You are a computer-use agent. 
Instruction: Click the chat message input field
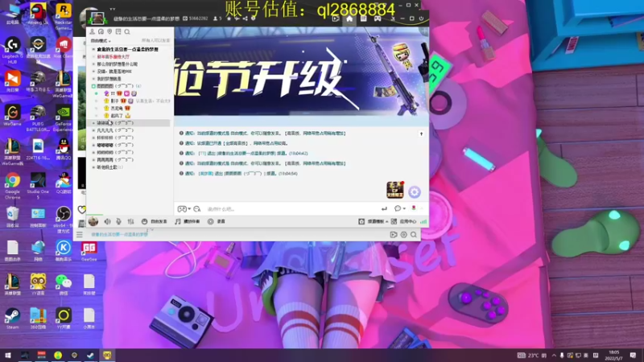[291, 209]
